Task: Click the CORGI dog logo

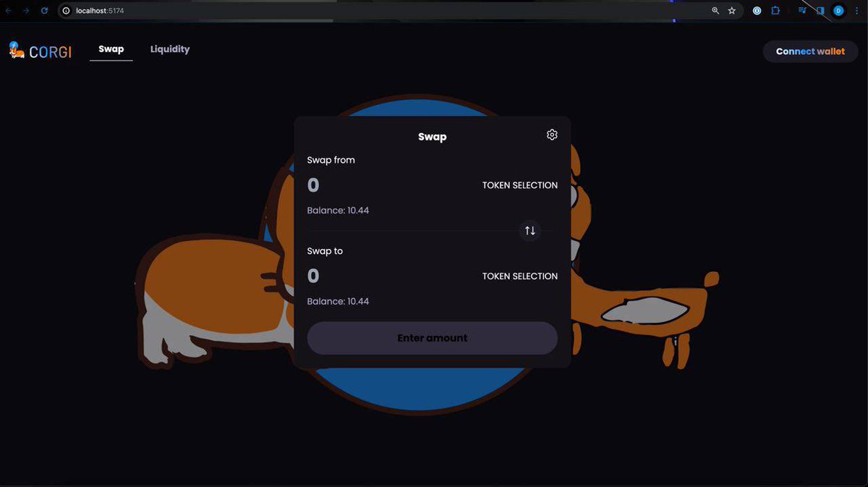Action: coord(16,51)
